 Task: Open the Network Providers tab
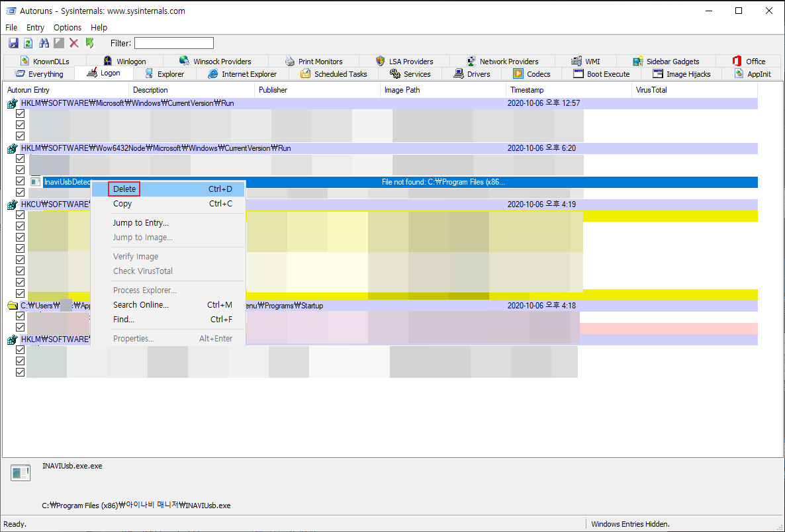point(502,61)
